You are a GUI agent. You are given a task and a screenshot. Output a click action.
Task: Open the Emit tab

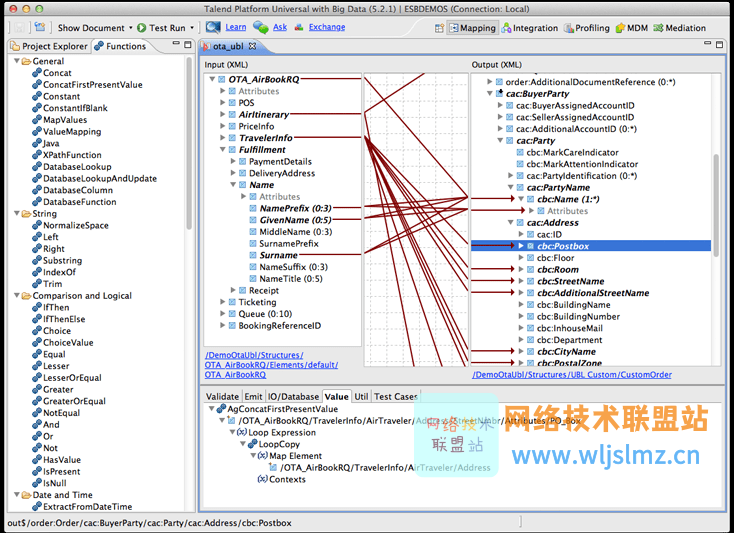click(x=253, y=396)
